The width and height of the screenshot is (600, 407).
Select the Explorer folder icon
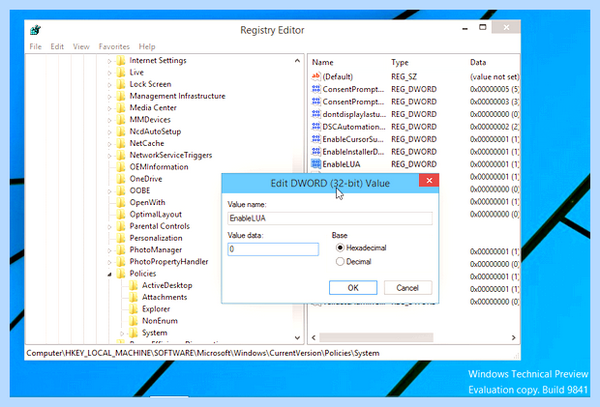133,309
